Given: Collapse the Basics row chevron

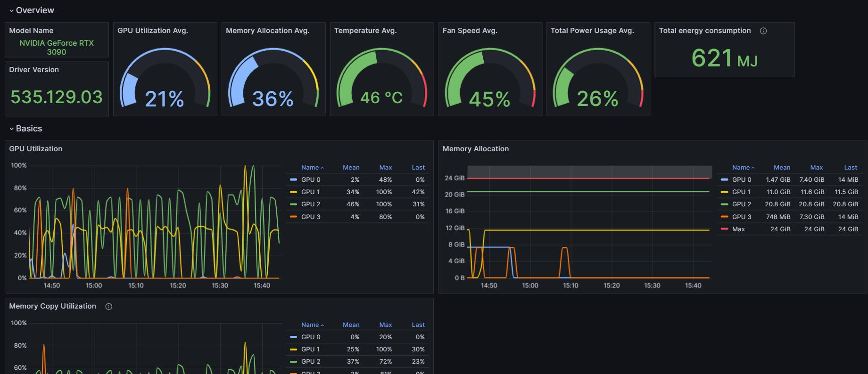Looking at the screenshot, I should tap(11, 129).
